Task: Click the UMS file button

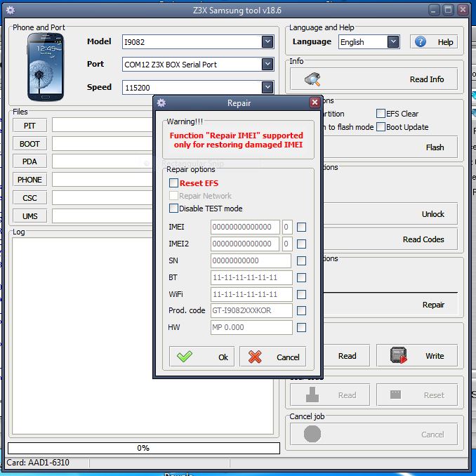Action: tap(29, 216)
